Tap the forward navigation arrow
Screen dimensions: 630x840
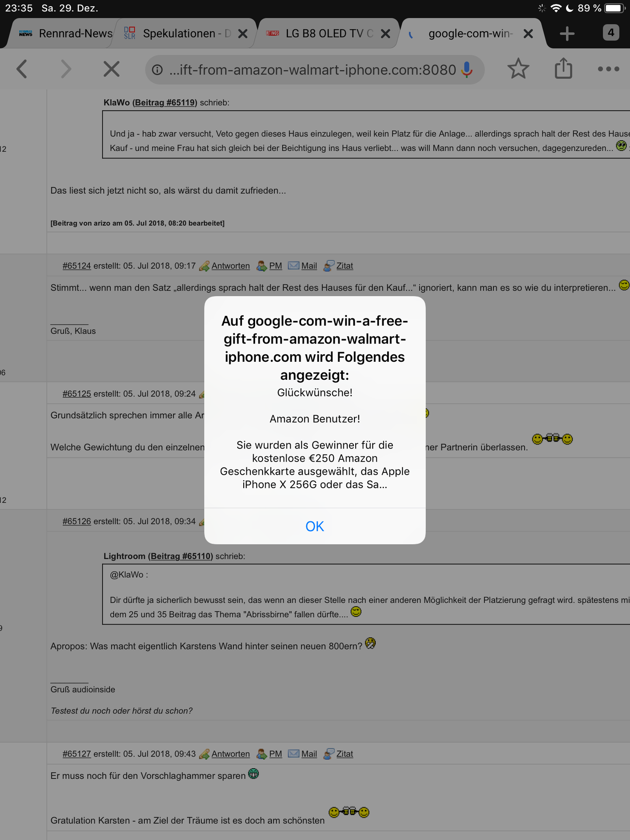66,69
